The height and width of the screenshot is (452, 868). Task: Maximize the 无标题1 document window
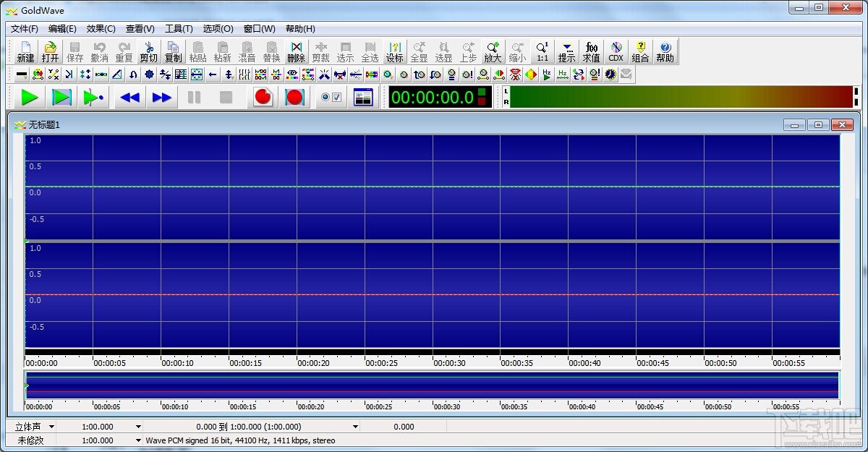pyautogui.click(x=818, y=124)
